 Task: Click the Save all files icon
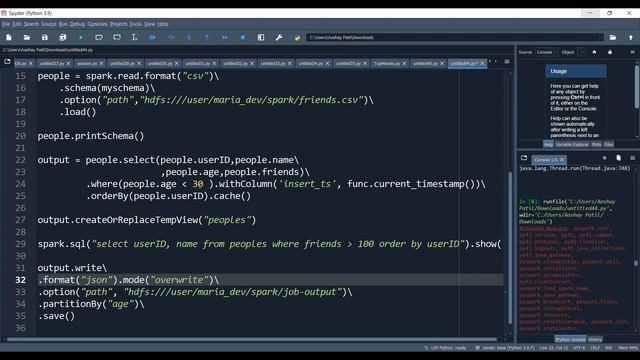[62, 37]
